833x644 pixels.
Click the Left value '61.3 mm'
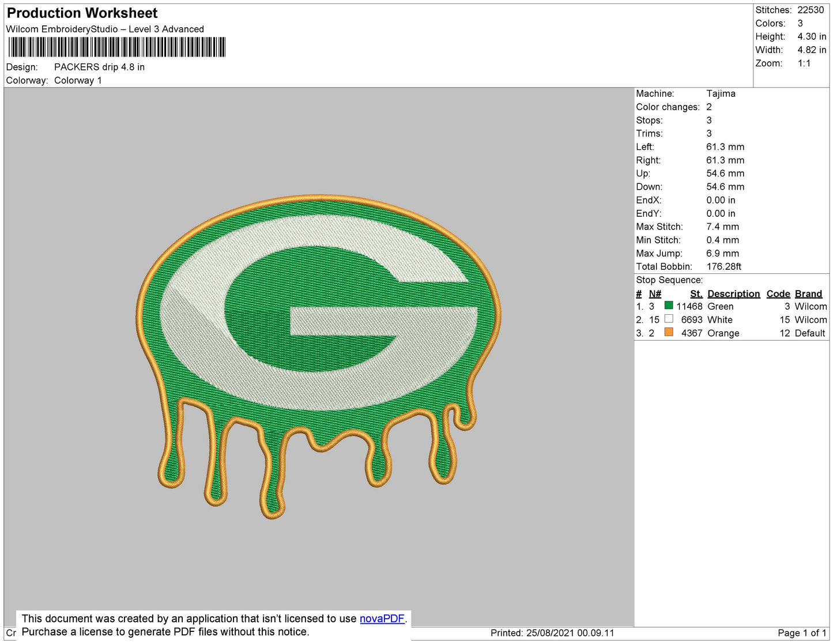[725, 147]
